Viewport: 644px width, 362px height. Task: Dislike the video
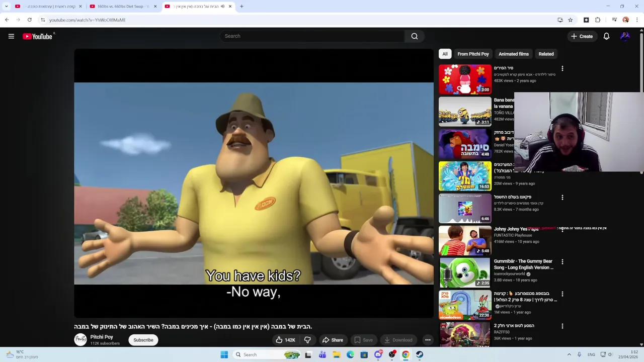pyautogui.click(x=307, y=340)
